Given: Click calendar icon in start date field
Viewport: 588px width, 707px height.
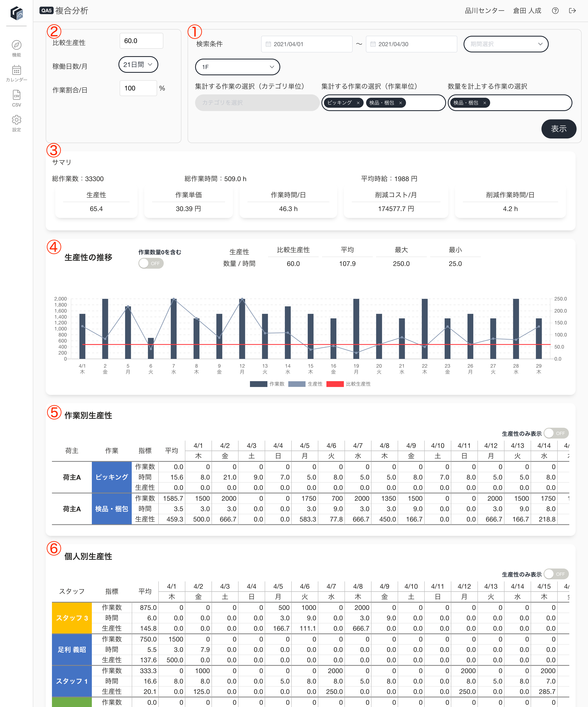Looking at the screenshot, I should (x=268, y=44).
